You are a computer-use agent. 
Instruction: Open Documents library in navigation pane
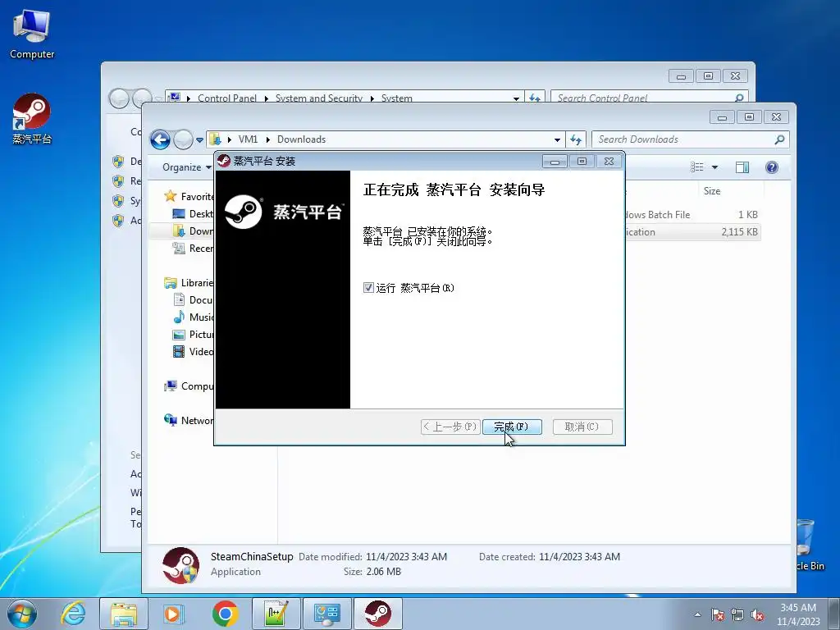[193, 299]
